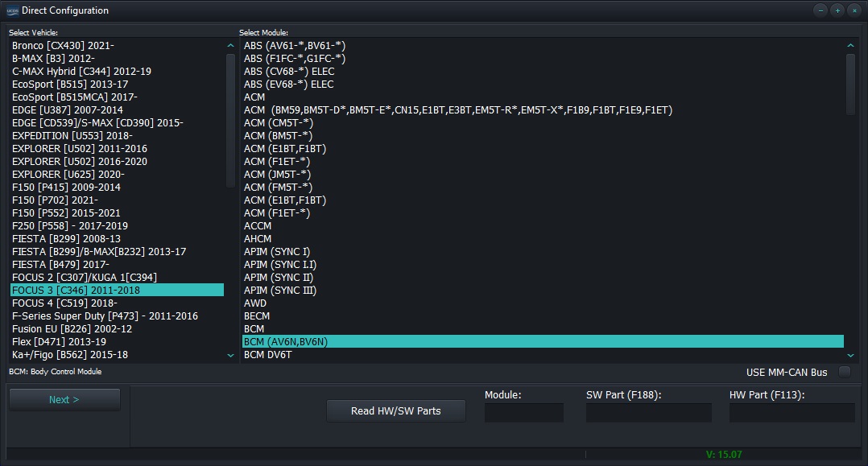The width and height of the screenshot is (868, 466).
Task: Choose C-MAX Hybrid [C344] 2012-19
Action: [118, 72]
